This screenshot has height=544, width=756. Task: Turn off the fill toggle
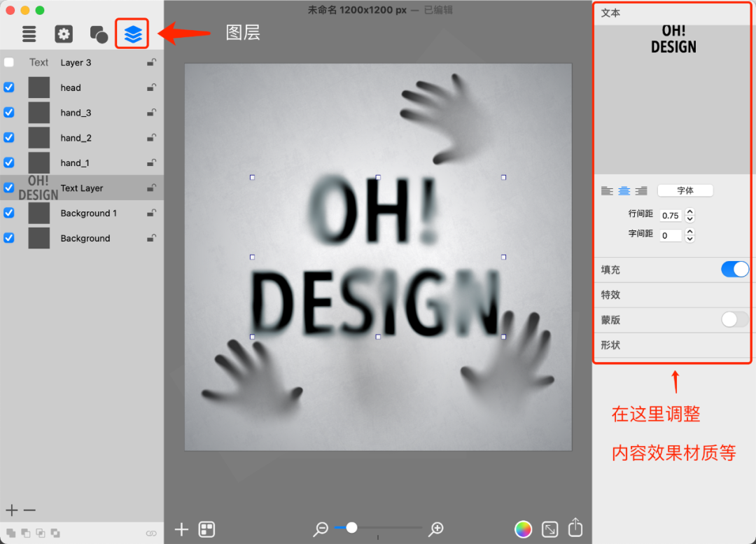tap(735, 270)
